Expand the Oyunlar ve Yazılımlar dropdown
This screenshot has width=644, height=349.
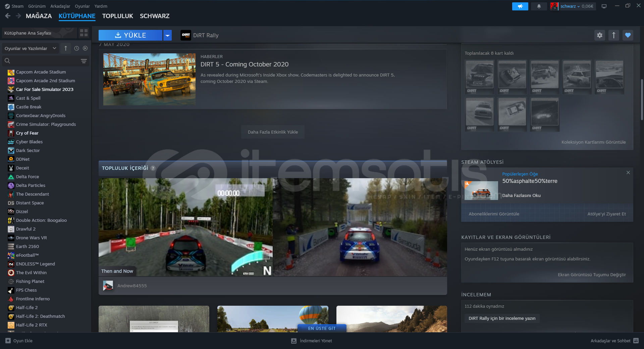[x=31, y=48]
